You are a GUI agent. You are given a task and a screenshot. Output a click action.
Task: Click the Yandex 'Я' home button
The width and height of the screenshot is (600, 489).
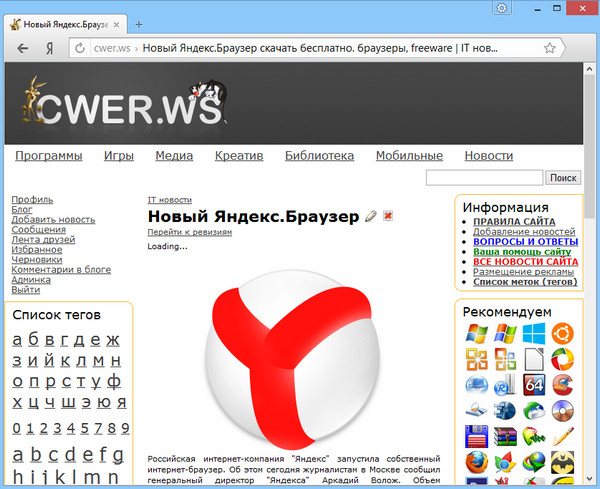[x=47, y=47]
